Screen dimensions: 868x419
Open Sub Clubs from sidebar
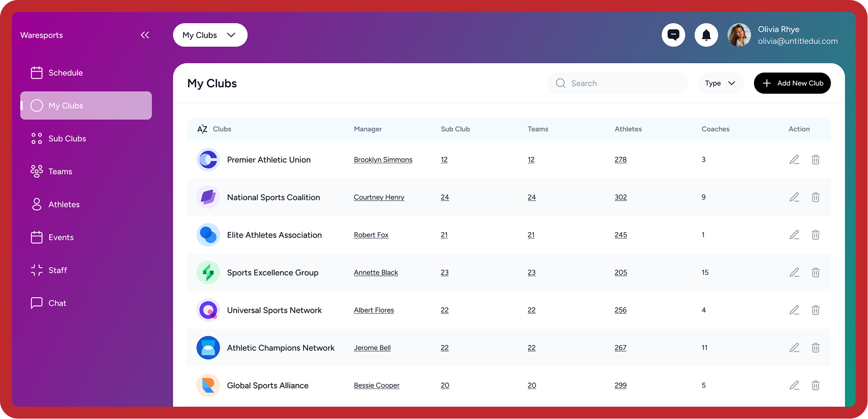pyautogui.click(x=67, y=139)
